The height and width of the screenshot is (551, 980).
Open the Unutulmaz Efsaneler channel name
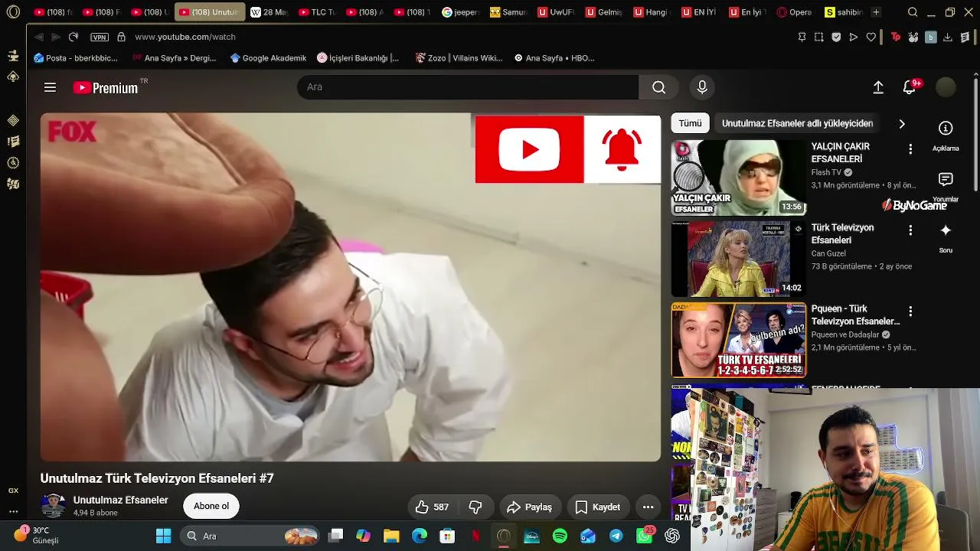[121, 500]
